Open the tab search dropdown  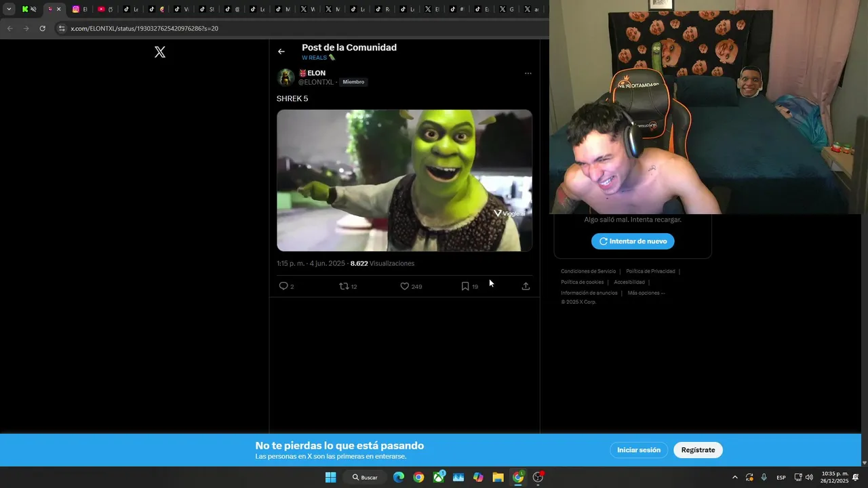click(9, 9)
